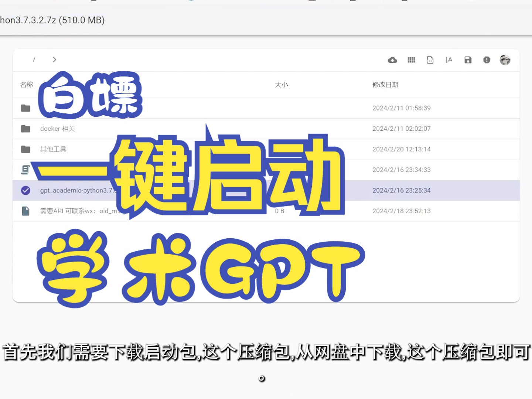
Task: Click the docker-相关 folder icon
Action: [25, 129]
